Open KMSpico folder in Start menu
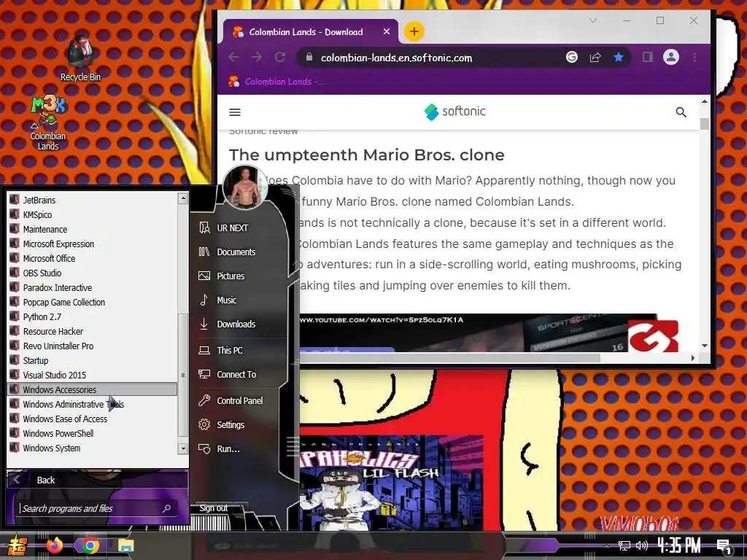The image size is (747, 560). click(x=93, y=215)
